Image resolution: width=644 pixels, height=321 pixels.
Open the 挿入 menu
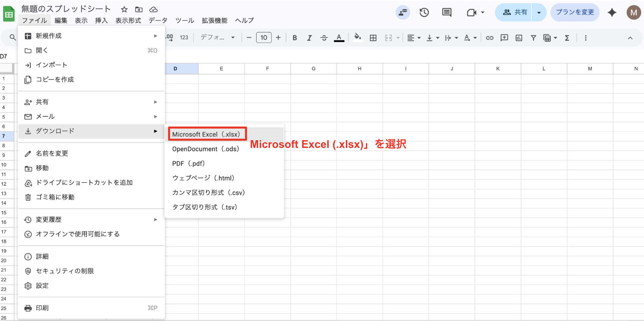(x=101, y=21)
